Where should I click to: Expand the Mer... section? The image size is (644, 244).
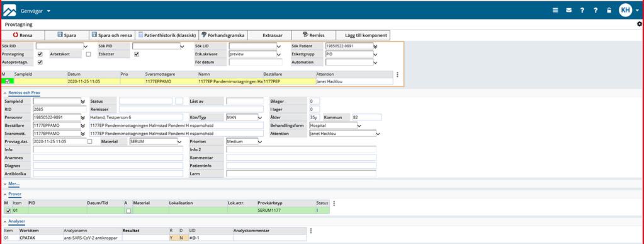click(14, 183)
